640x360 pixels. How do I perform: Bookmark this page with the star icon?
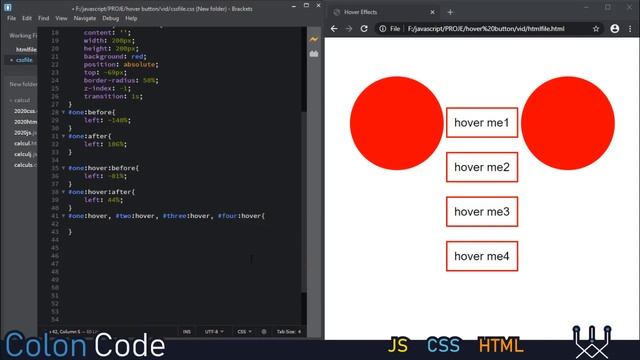(596, 29)
